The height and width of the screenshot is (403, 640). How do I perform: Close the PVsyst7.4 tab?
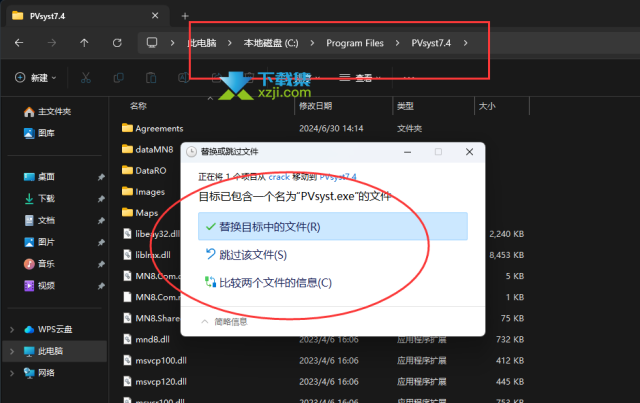155,16
